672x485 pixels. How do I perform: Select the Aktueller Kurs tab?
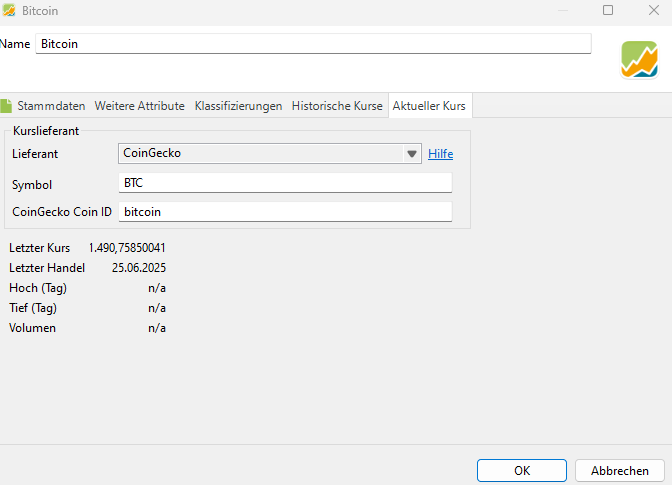(x=429, y=106)
